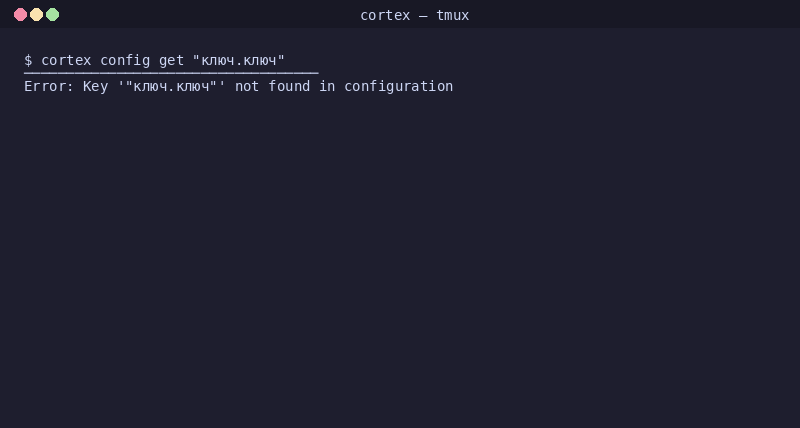Click the word "found" in the error line
The image size is (800, 428).
point(289,86)
